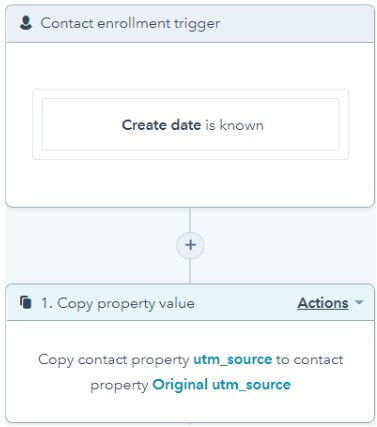
Task: Click the 'to contact' text after utm_source
Action: (x=310, y=360)
